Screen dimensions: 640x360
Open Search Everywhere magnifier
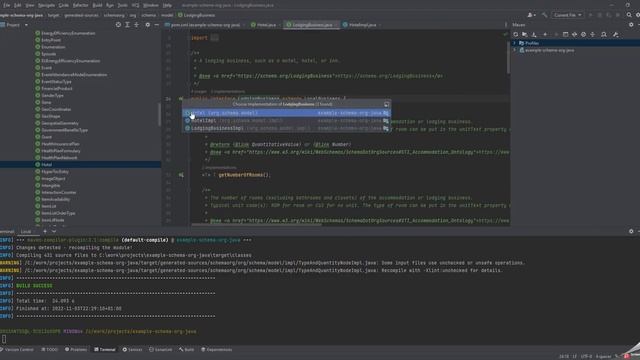(629, 15)
